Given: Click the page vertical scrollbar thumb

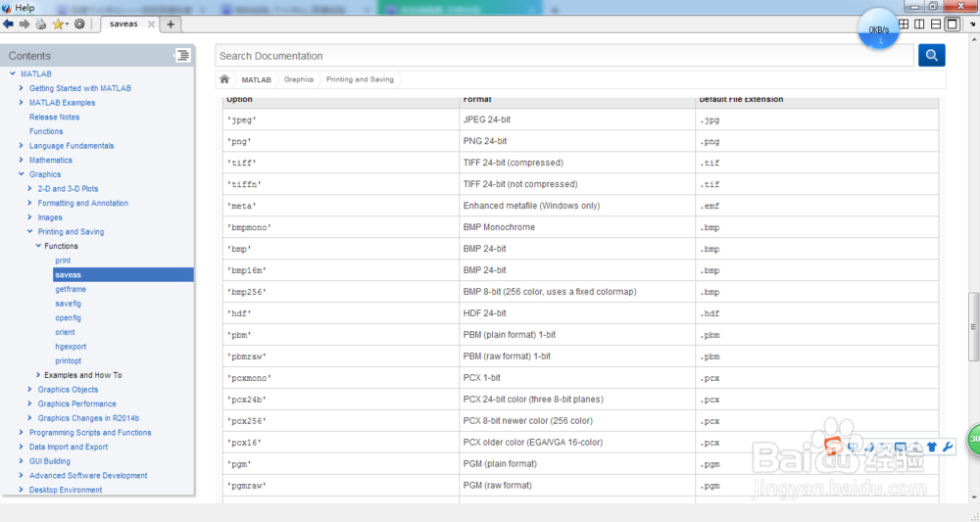Looking at the screenshot, I should coord(973,326).
